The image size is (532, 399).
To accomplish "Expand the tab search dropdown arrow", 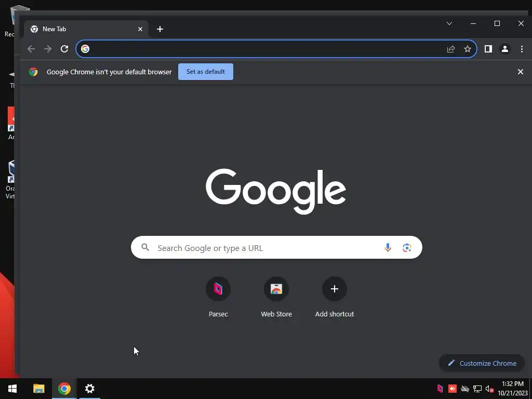I will click(x=449, y=23).
